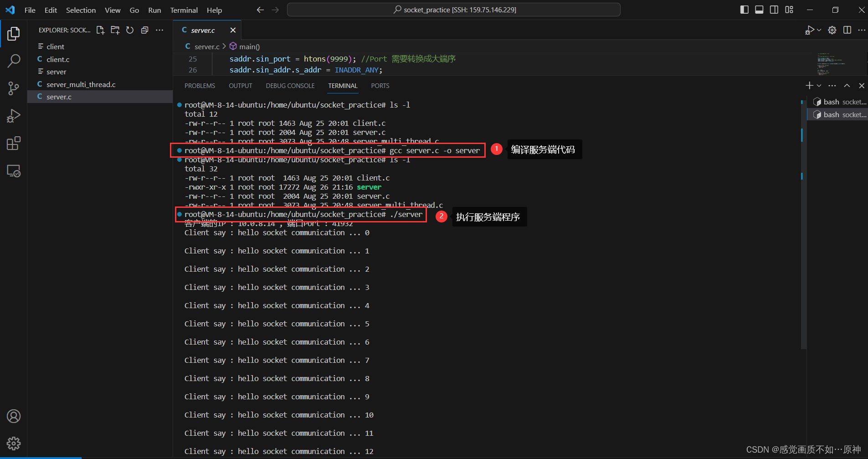Collapse all folders in Explorer
The image size is (868, 459).
[144, 30]
